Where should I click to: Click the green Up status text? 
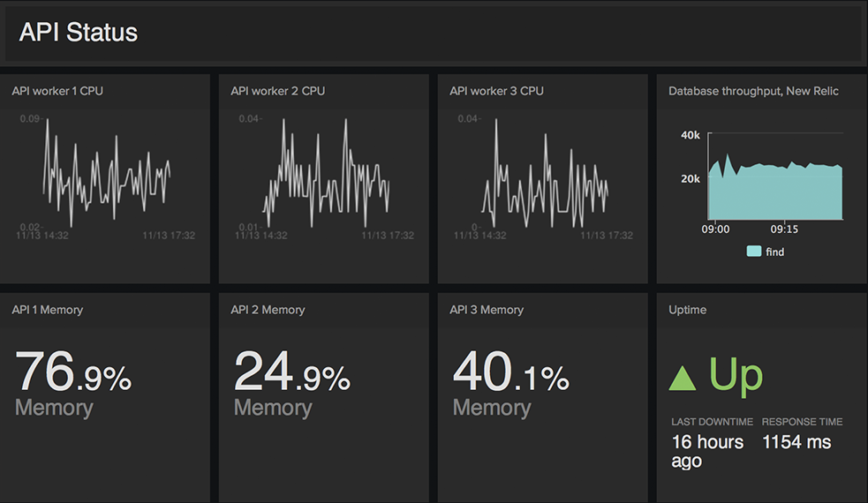(736, 375)
